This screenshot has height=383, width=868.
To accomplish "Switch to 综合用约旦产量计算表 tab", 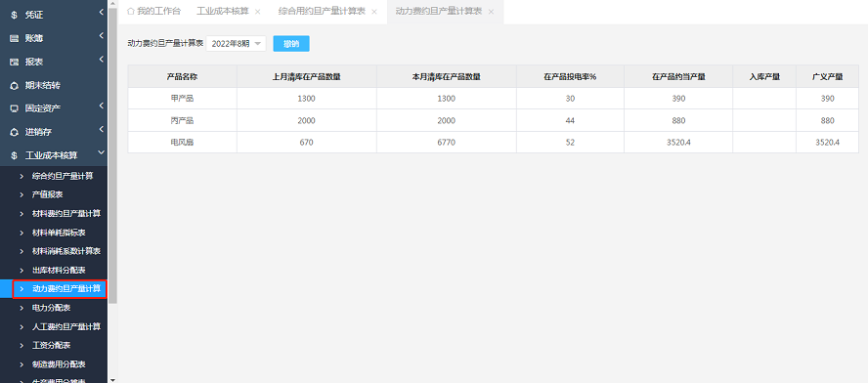I will tap(322, 11).
